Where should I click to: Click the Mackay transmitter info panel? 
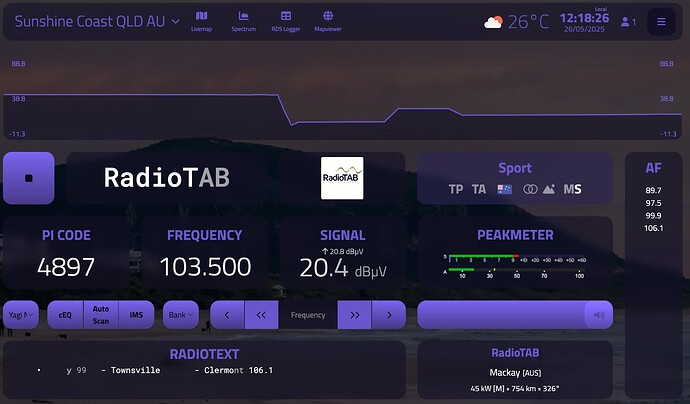coord(515,370)
